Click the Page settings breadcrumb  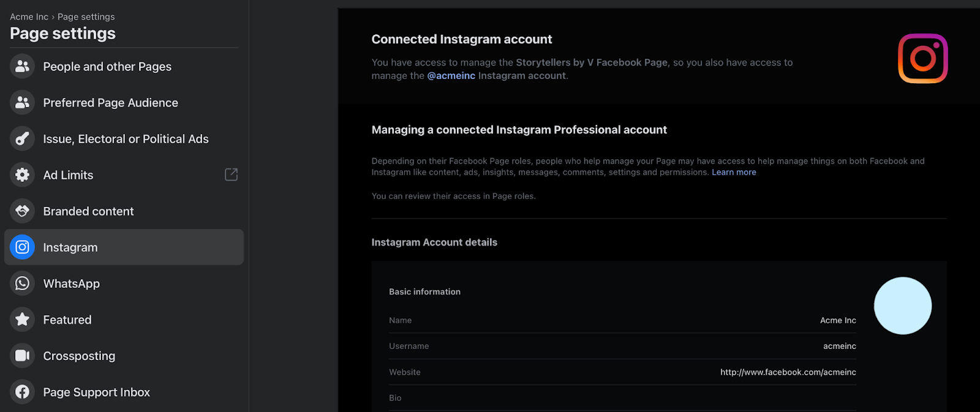click(86, 17)
